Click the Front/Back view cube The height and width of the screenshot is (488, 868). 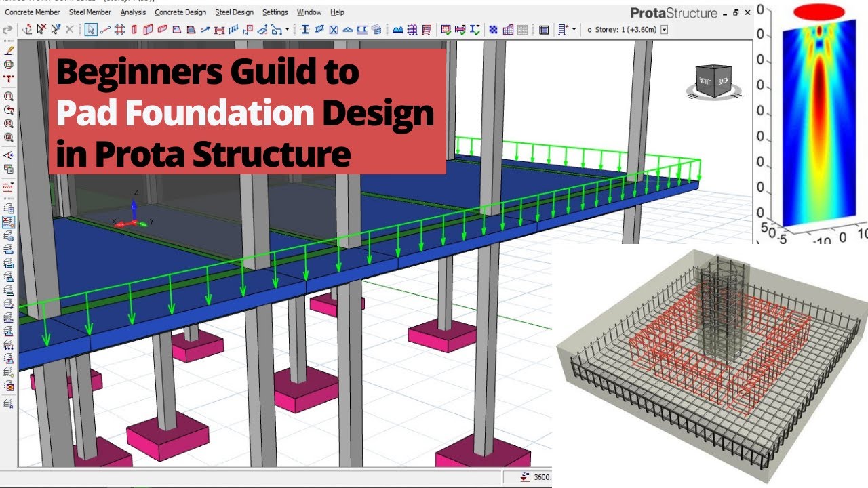click(x=713, y=81)
